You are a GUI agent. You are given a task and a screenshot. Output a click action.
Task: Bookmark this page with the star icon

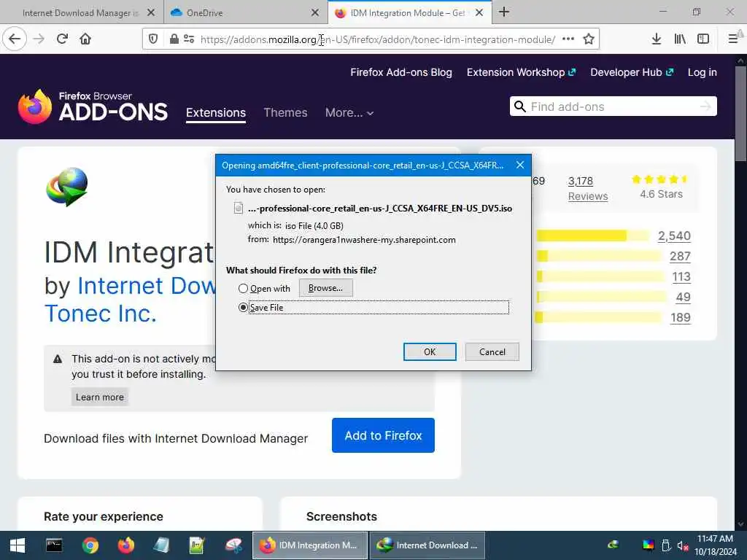click(589, 39)
